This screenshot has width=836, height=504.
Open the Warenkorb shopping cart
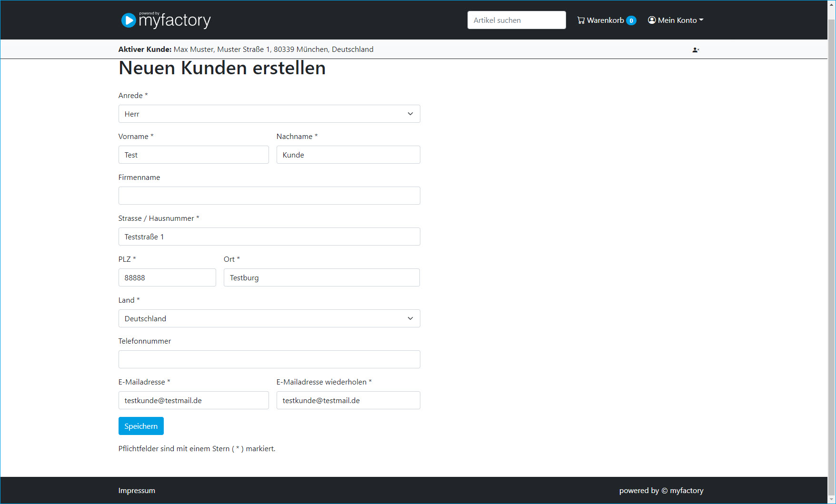[607, 20]
